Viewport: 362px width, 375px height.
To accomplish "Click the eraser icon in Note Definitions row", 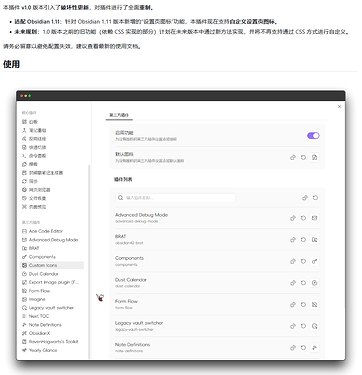I will pos(293,348).
